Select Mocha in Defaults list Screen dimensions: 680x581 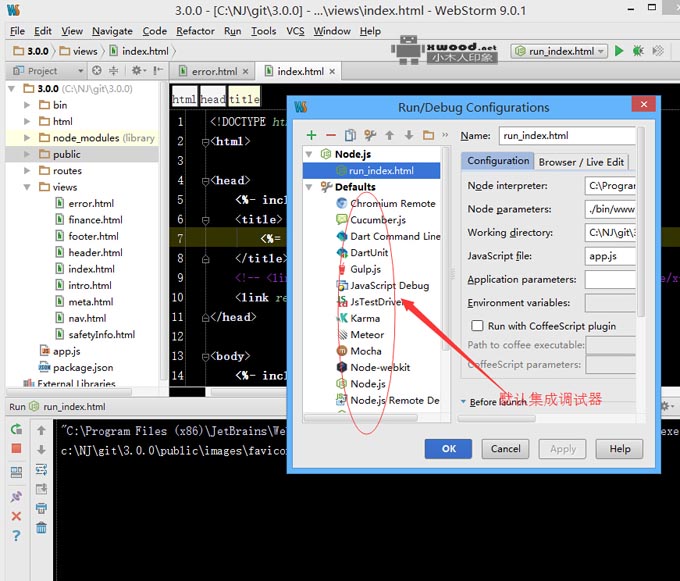coord(366,351)
